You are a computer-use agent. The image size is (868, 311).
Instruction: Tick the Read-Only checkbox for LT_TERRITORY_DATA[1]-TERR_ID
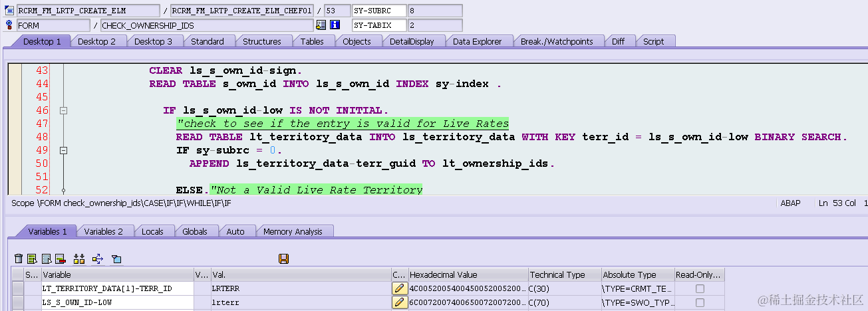click(x=700, y=288)
